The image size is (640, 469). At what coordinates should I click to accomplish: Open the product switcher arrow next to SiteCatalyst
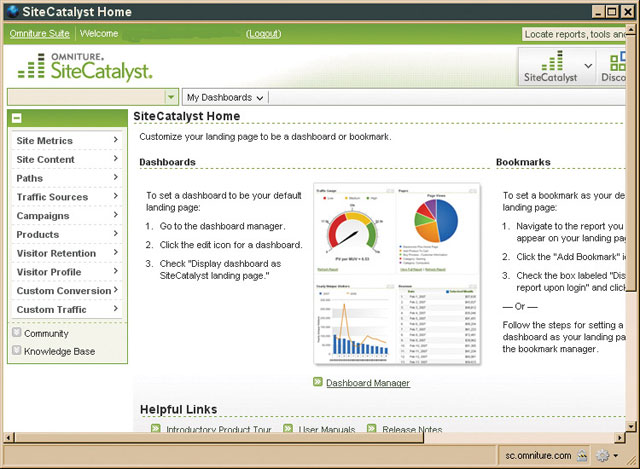pos(588,66)
